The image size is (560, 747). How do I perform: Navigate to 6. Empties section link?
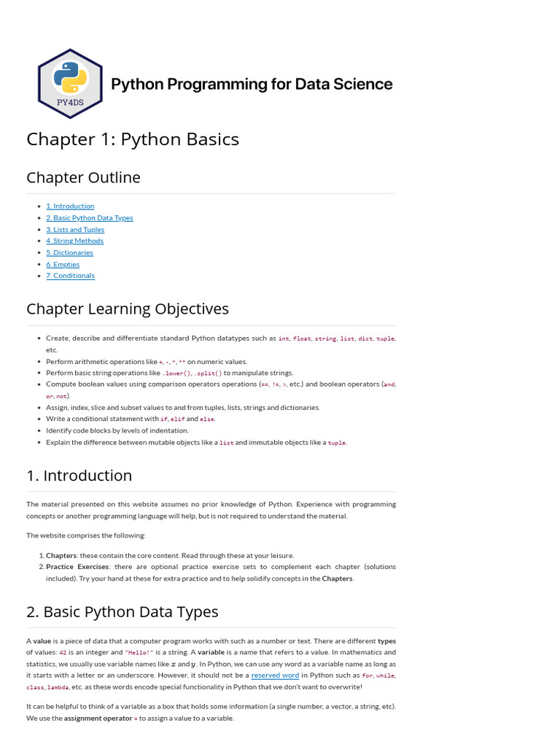[63, 264]
